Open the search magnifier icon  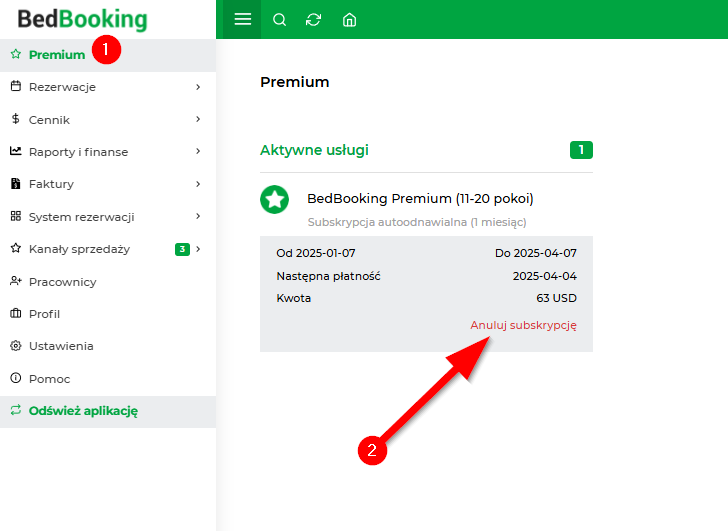pyautogui.click(x=279, y=20)
